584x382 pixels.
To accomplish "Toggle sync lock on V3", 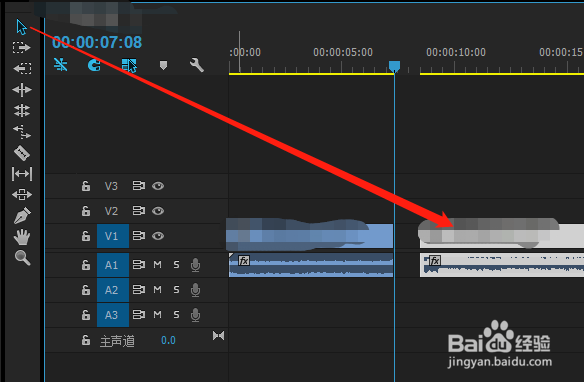I will click(139, 186).
